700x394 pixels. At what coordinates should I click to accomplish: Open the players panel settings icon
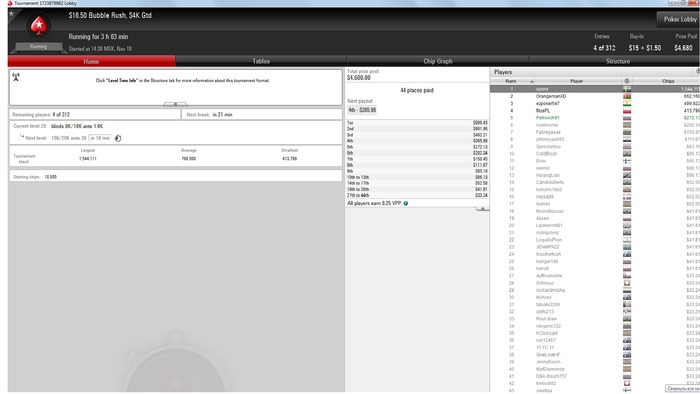coord(697,71)
